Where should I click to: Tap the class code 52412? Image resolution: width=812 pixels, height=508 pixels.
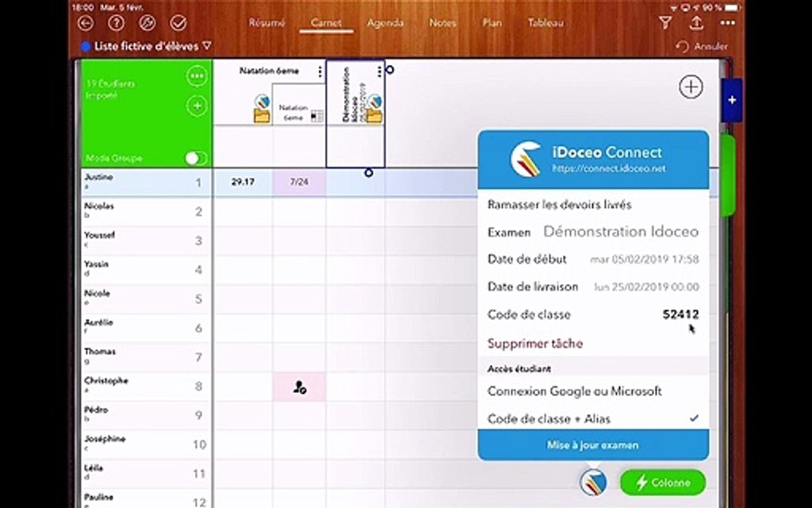pyautogui.click(x=680, y=314)
